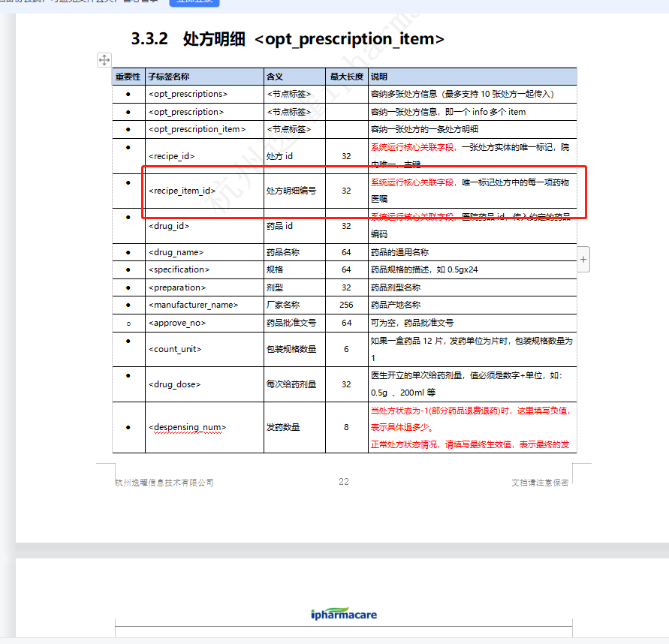Click description '容纳一张处方信息, 即一个 info 多个 item'
Viewport: 669px width, 644px height.
coord(448,112)
